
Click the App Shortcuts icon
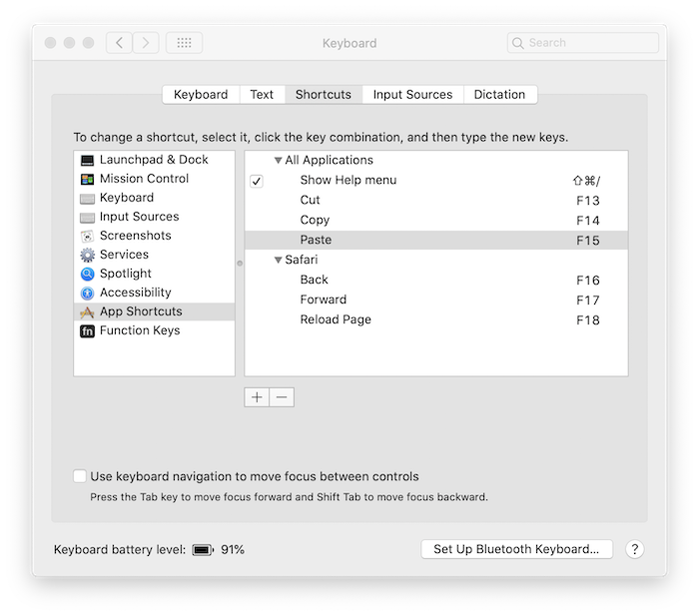pos(87,312)
